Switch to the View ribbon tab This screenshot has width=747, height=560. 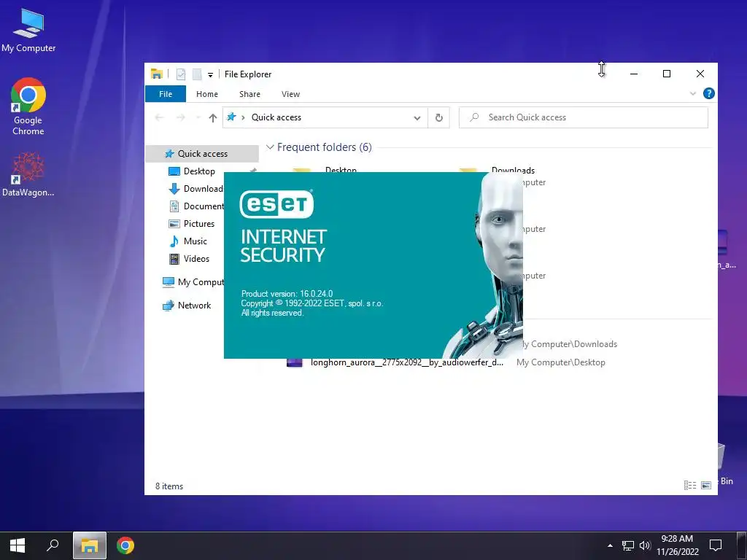click(x=290, y=94)
